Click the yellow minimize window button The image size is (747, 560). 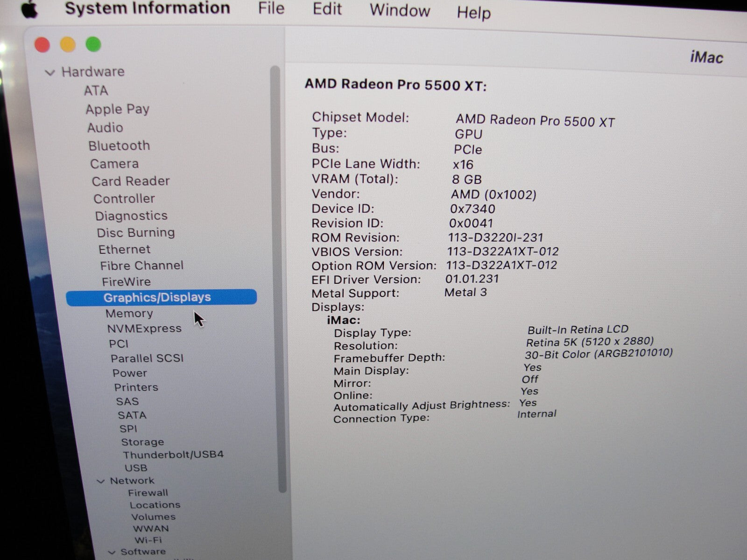click(x=68, y=45)
